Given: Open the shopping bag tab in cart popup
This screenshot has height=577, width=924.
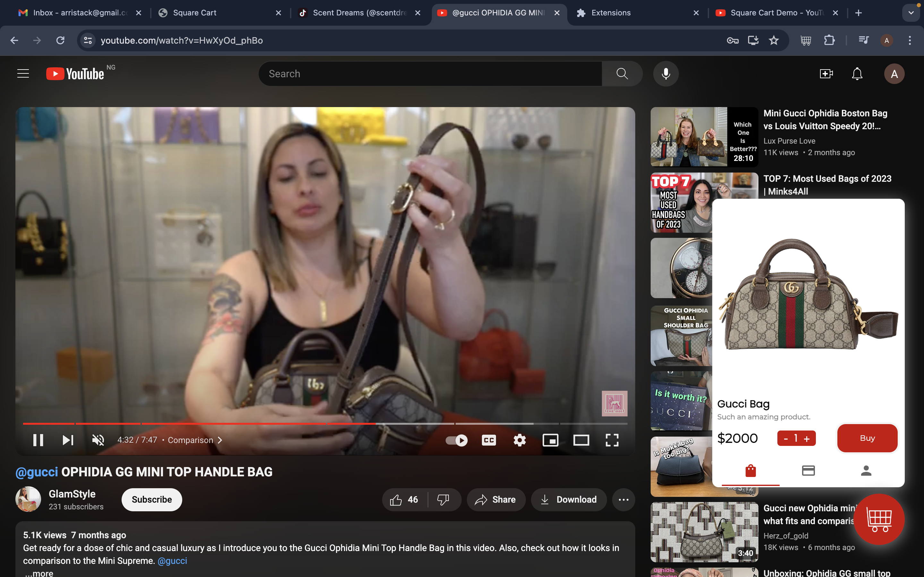Looking at the screenshot, I should click(x=750, y=471).
